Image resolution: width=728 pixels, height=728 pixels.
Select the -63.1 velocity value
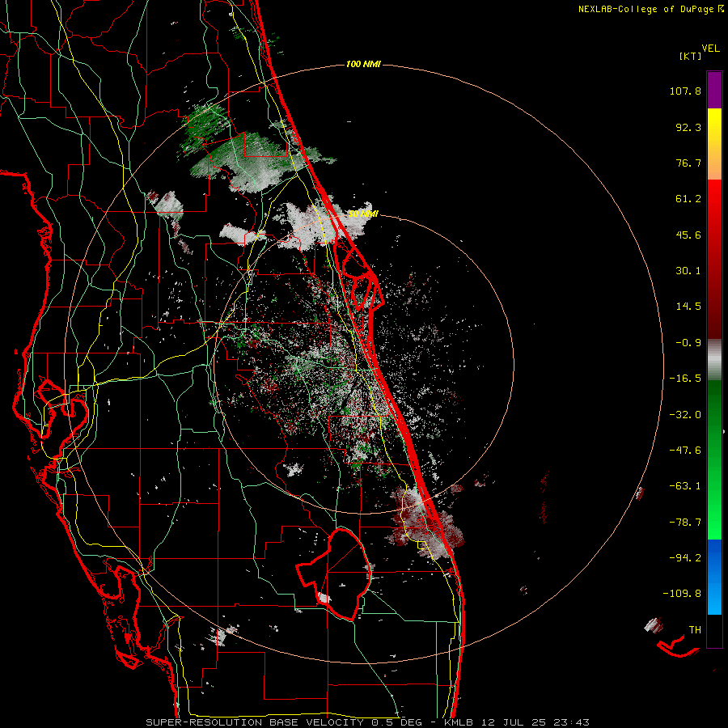click(685, 486)
